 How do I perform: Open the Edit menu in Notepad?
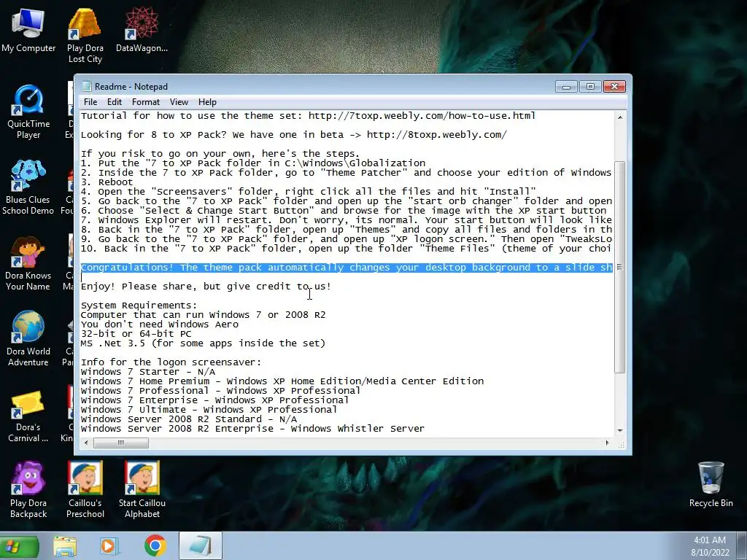(x=115, y=102)
